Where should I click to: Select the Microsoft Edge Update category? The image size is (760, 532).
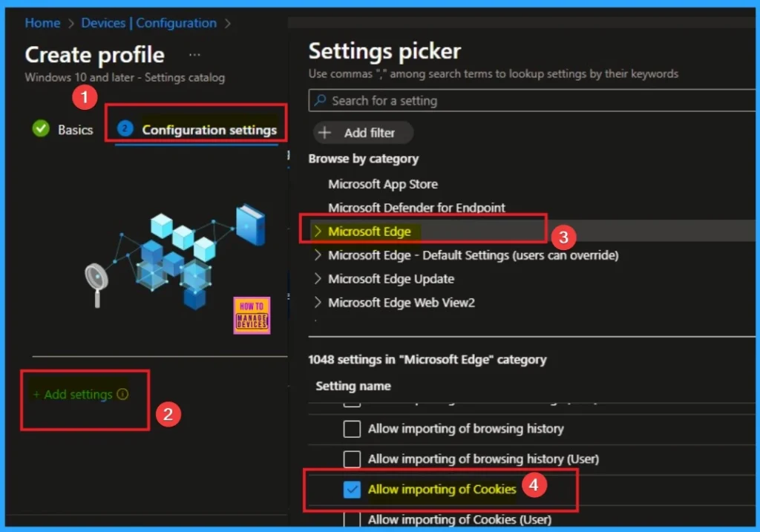coord(391,279)
